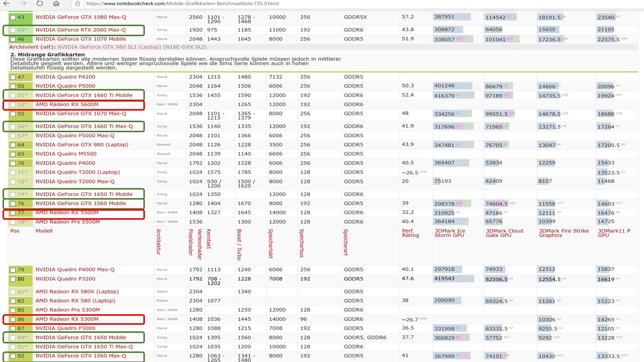Image resolution: width=644 pixels, height=362 pixels.
Task: Reload the page with the refresh icon
Action: coord(40,4)
